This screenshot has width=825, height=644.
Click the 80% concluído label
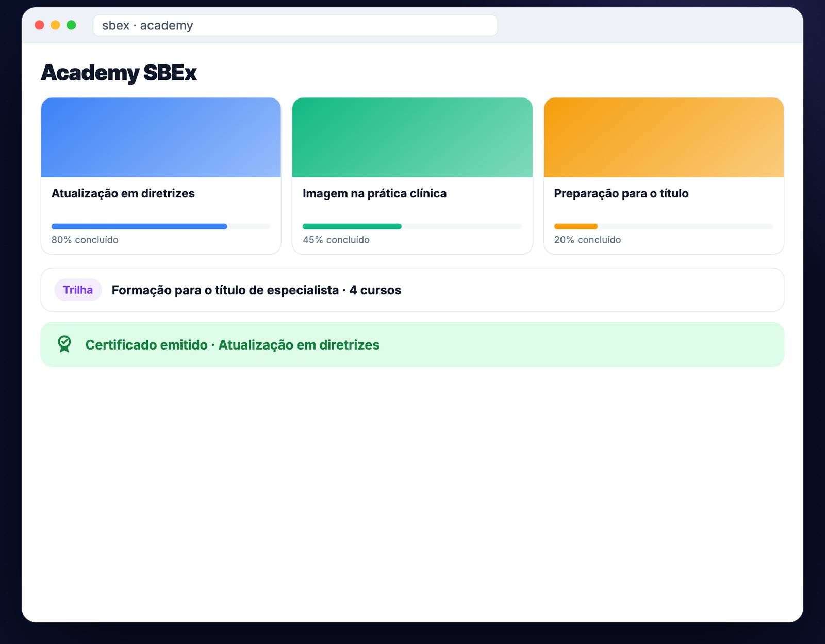pyautogui.click(x=85, y=240)
